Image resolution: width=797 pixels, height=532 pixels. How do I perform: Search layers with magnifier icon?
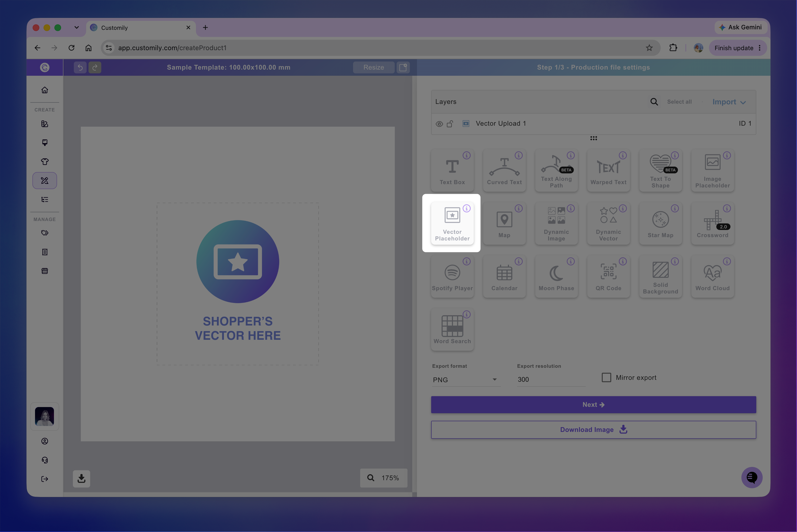[x=654, y=102]
